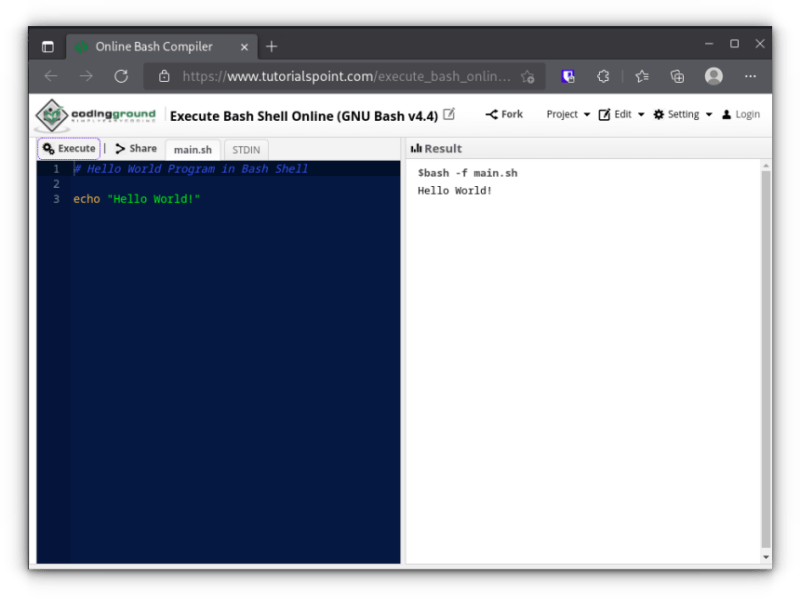Select the Share icon next to Execute

pos(122,147)
